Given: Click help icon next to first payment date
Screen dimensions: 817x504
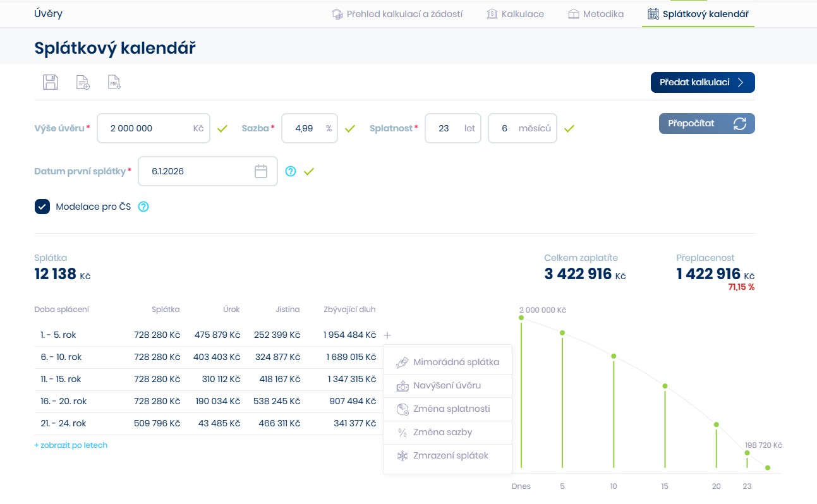Looking at the screenshot, I should 291,171.
